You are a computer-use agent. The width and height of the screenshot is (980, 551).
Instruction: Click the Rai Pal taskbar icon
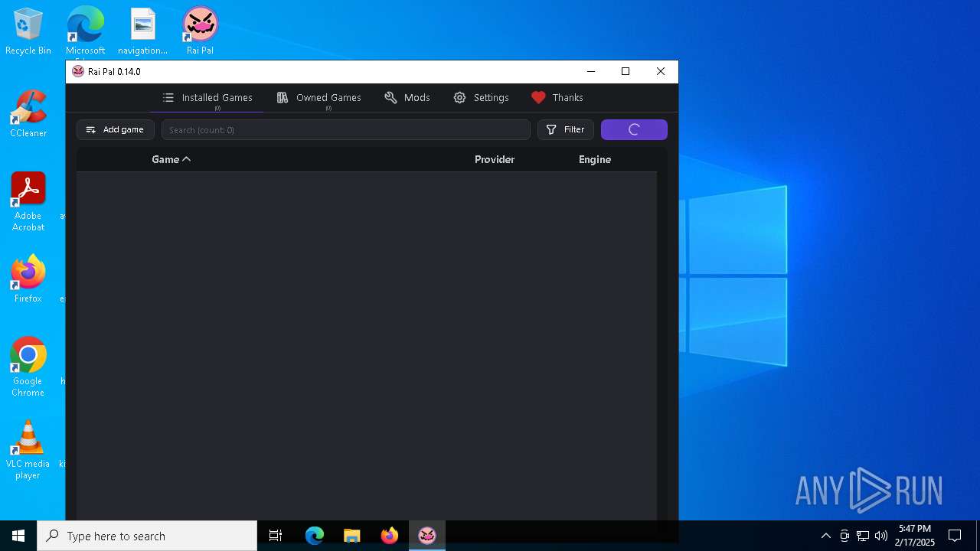pyautogui.click(x=427, y=536)
